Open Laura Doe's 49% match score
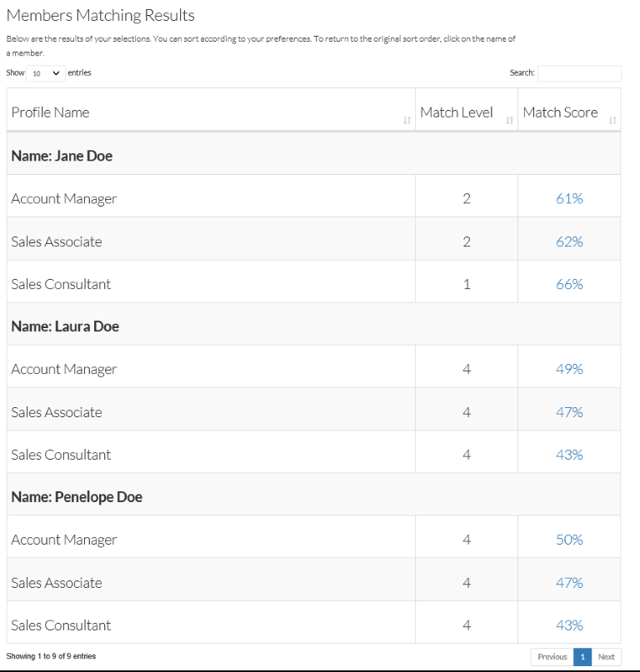This screenshot has height=672, width=640. coord(569,369)
